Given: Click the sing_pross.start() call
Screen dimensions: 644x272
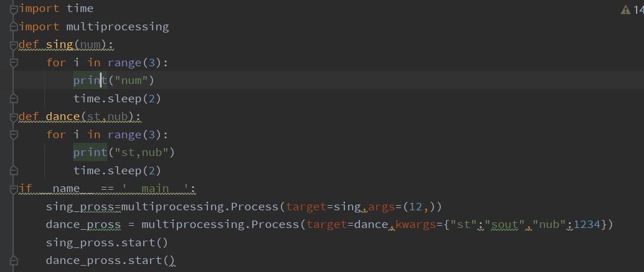Looking at the screenshot, I should pyautogui.click(x=107, y=243).
